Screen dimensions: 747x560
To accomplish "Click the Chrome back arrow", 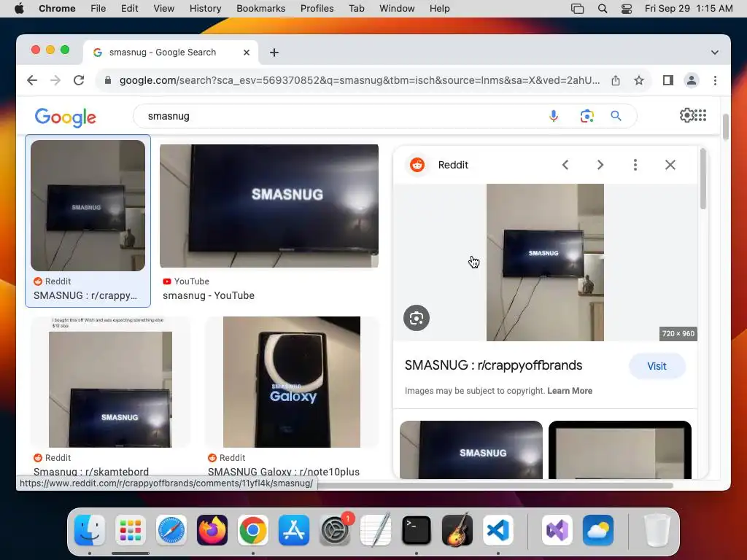I will (x=32, y=80).
